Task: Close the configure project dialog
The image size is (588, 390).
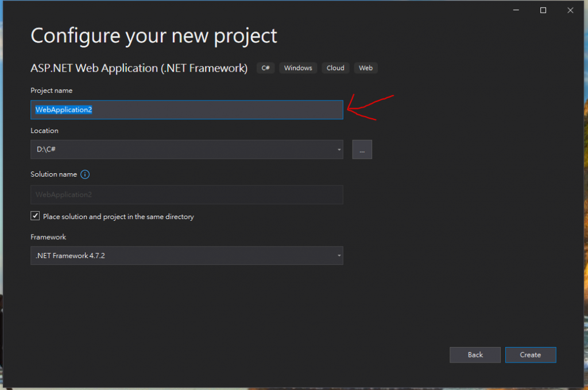Action: [x=570, y=10]
